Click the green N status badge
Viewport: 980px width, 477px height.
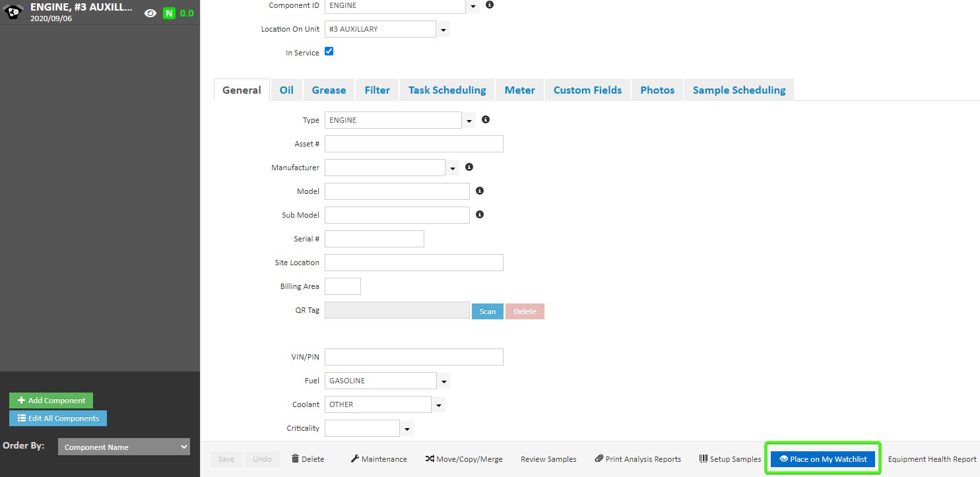[169, 13]
